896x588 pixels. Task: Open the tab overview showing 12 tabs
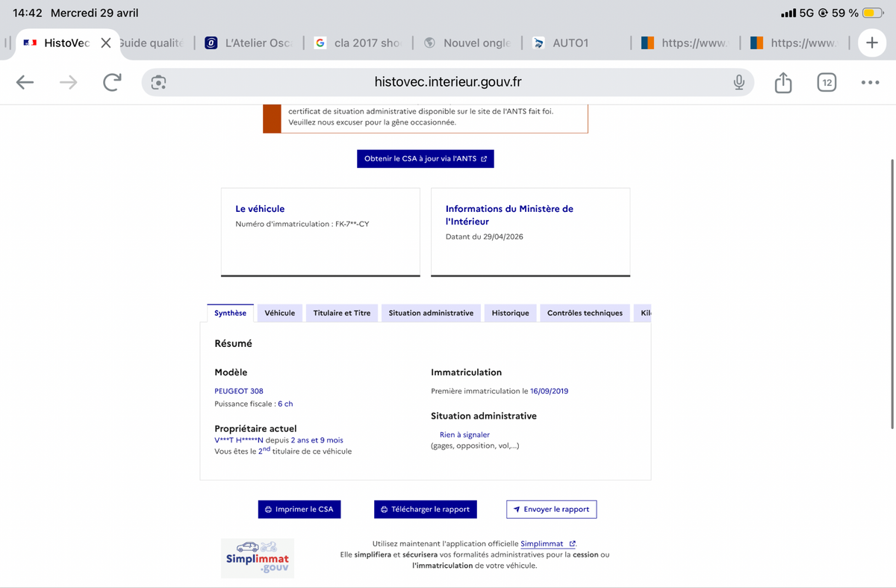click(827, 83)
